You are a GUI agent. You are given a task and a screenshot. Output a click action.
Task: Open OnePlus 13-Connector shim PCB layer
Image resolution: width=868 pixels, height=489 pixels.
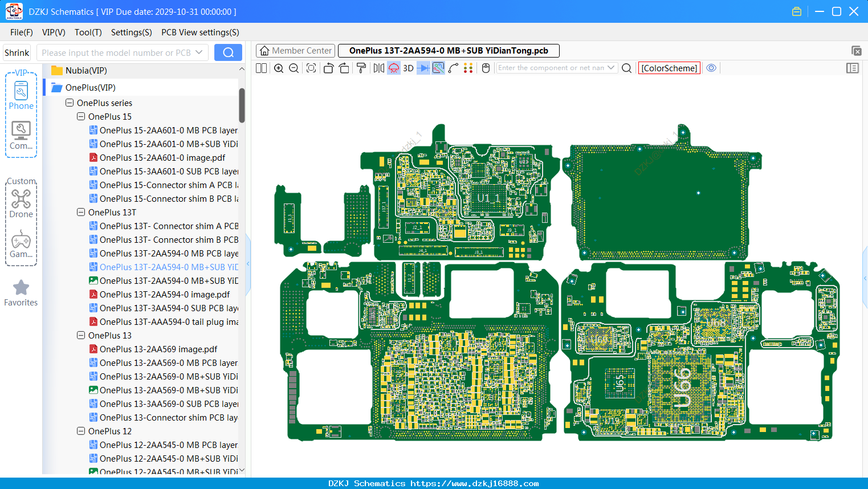(x=164, y=418)
